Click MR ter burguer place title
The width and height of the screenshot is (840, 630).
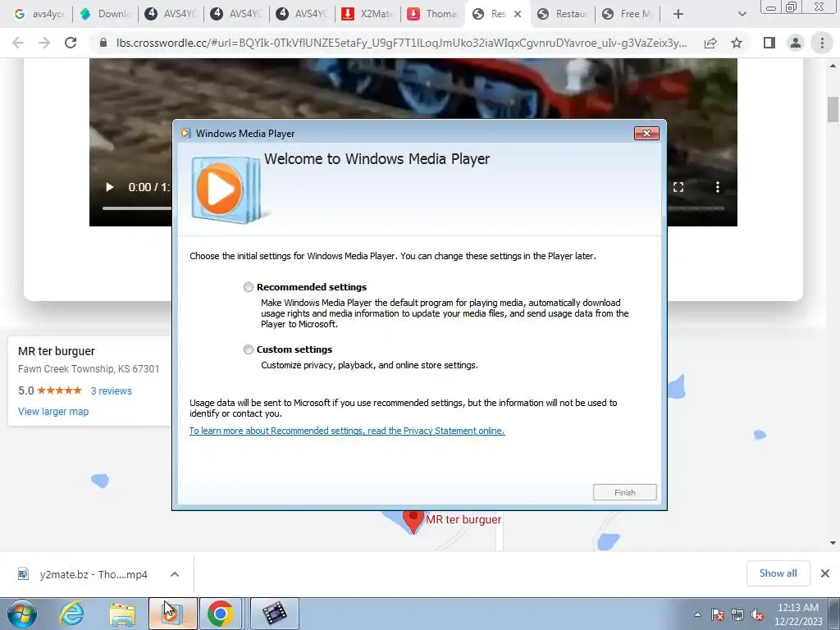tap(57, 351)
